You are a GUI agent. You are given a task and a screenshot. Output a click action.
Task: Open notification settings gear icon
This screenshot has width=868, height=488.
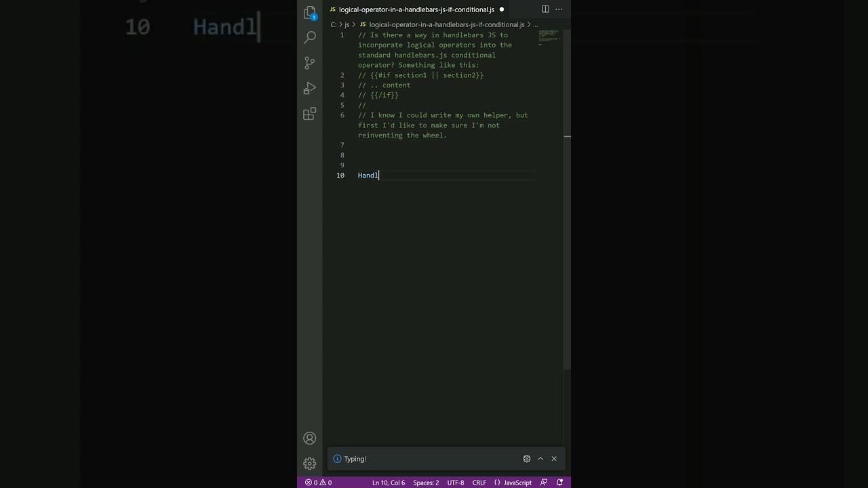(x=527, y=459)
